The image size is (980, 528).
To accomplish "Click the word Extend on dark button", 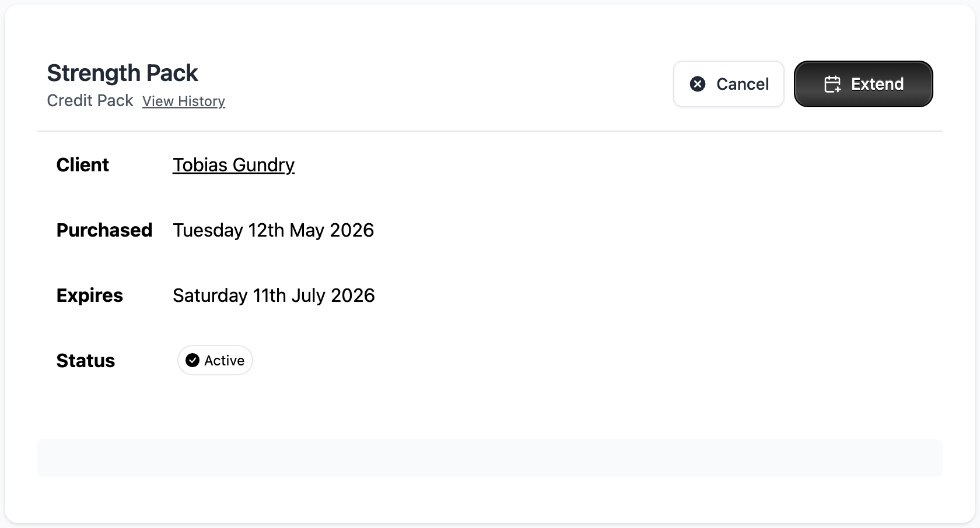I will [x=877, y=84].
